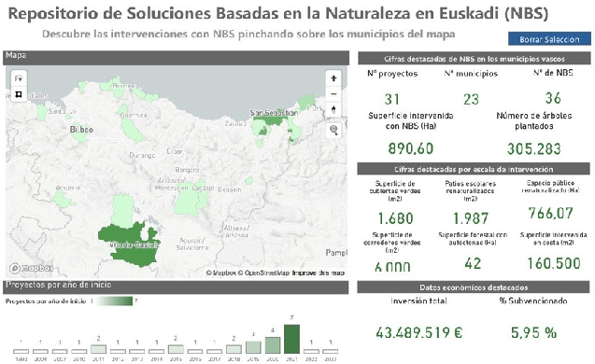
Task: Click the Durango label on the map
Action: [x=142, y=155]
